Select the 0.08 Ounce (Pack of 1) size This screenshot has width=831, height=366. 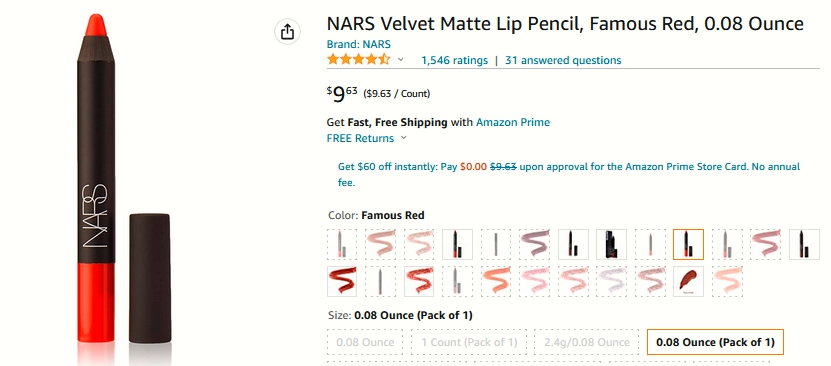(715, 342)
